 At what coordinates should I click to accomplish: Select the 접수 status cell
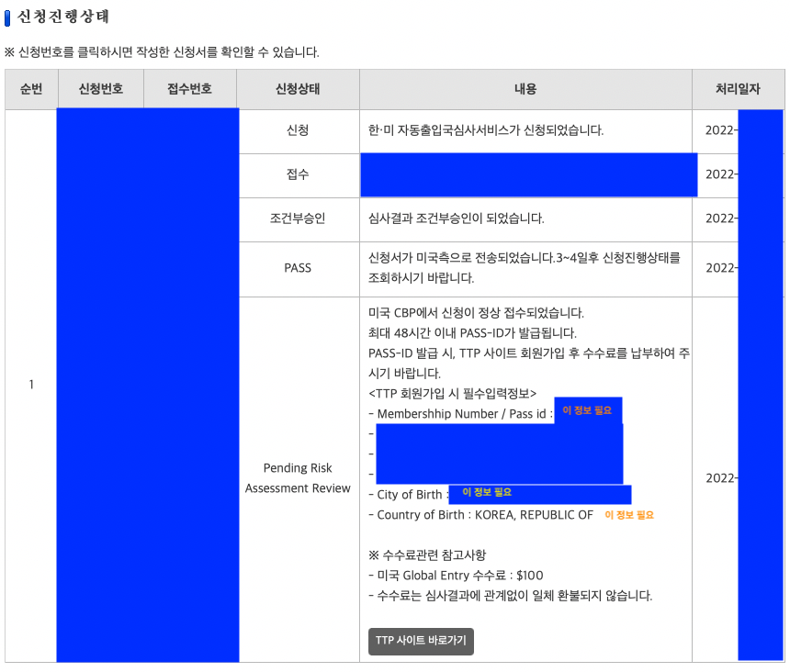click(299, 174)
